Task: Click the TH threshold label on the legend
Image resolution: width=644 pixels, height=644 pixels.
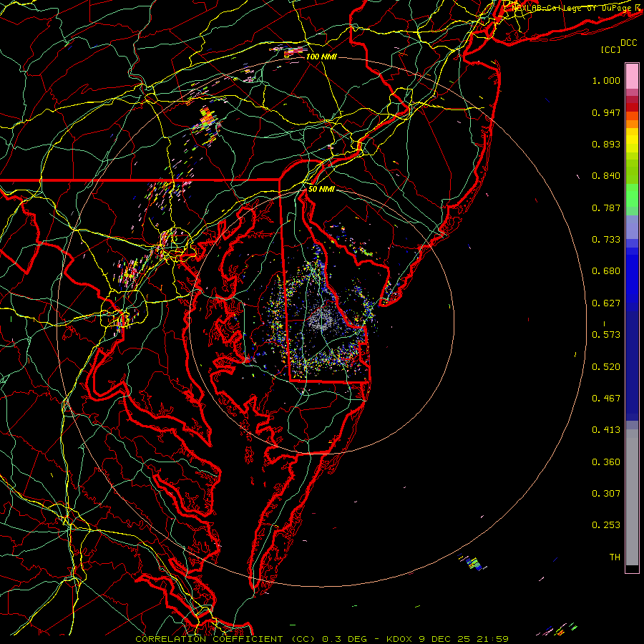Action: (615, 557)
